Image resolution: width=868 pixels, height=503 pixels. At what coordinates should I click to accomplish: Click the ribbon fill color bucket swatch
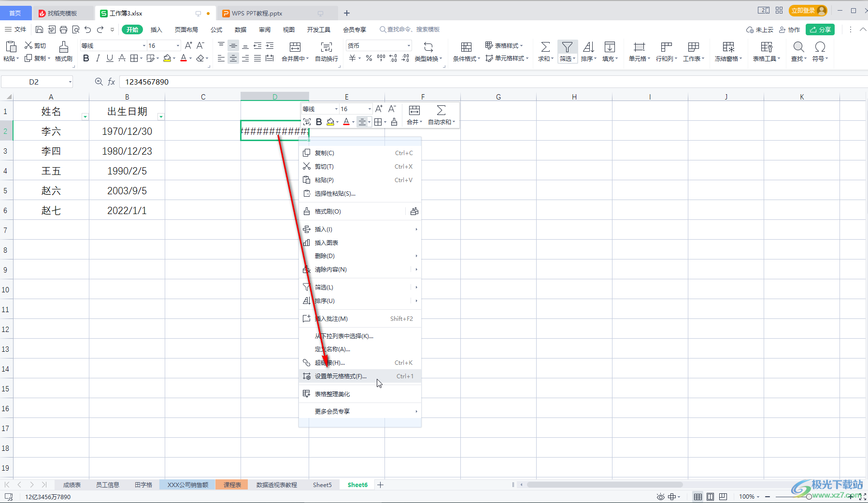(x=167, y=58)
